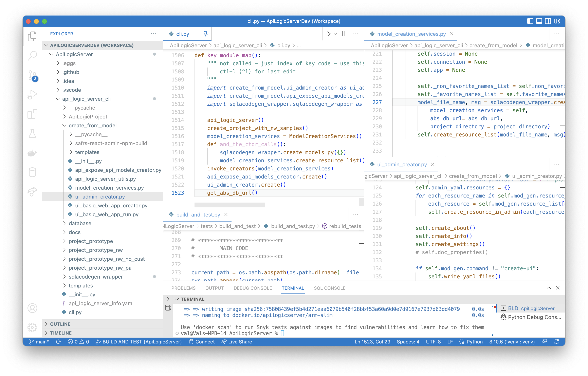Maximize the terminal panel with the up chevron
588x376 pixels.
click(x=549, y=288)
